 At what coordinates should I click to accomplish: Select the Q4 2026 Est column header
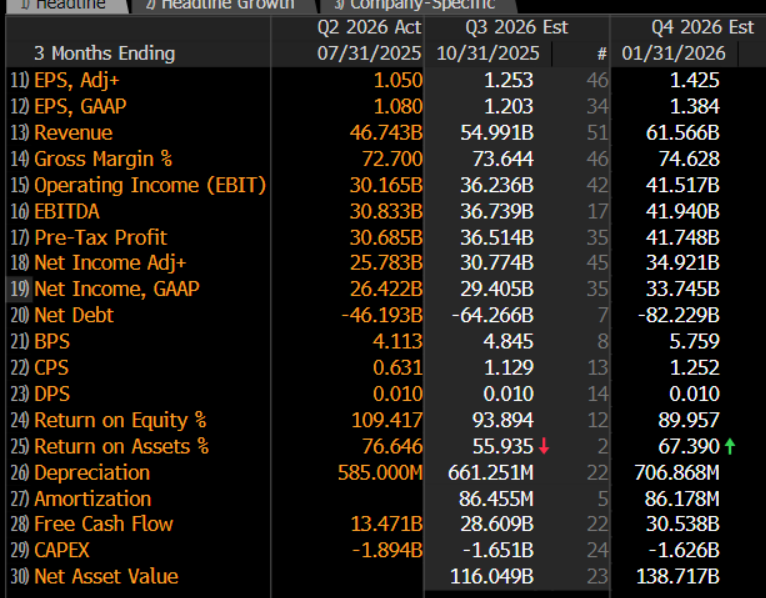point(702,27)
